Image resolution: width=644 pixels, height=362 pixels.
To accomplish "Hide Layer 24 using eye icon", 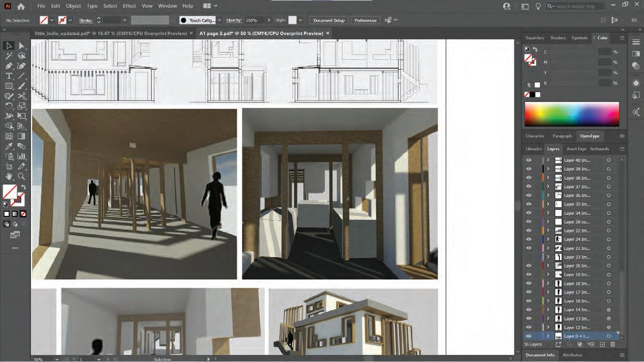I will (529, 239).
